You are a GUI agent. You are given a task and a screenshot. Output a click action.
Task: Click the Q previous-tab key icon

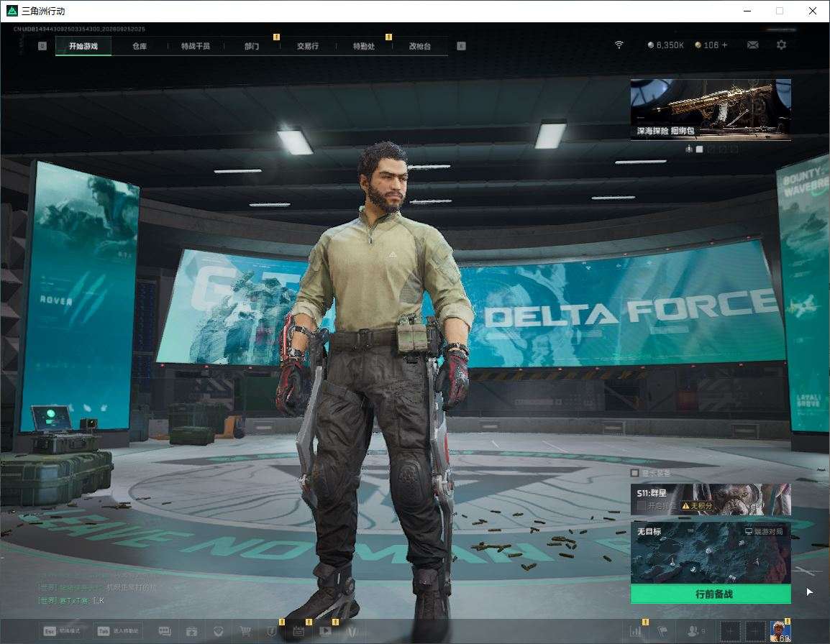click(x=42, y=46)
